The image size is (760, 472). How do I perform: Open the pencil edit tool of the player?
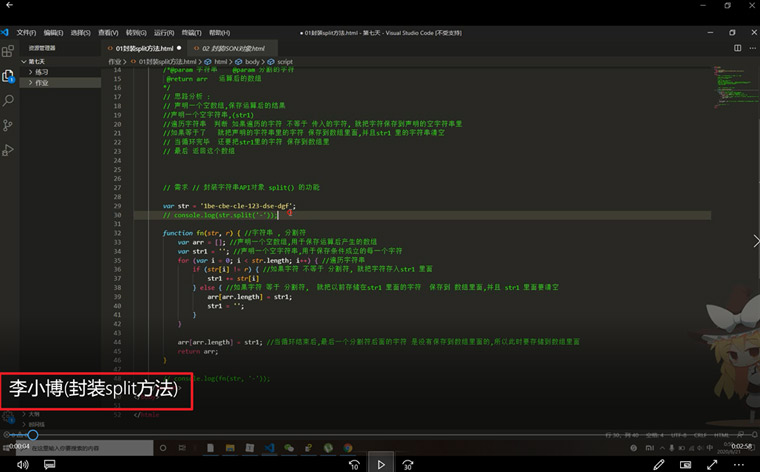coord(658,465)
